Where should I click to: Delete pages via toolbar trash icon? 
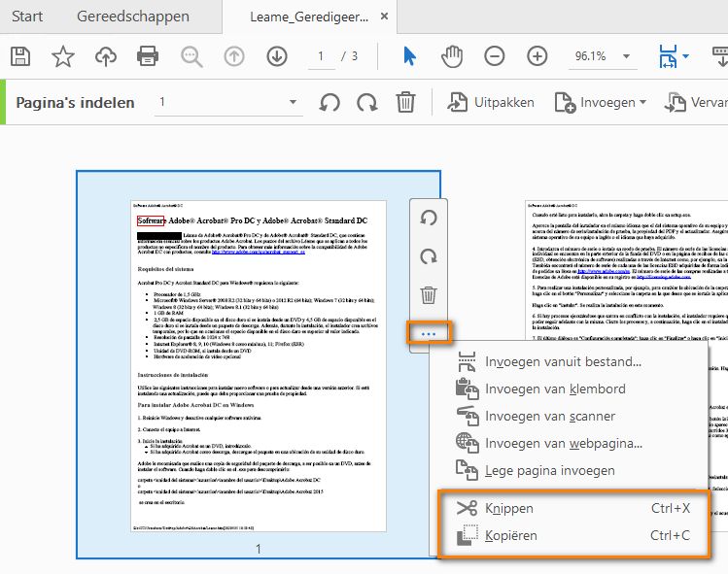(405, 102)
